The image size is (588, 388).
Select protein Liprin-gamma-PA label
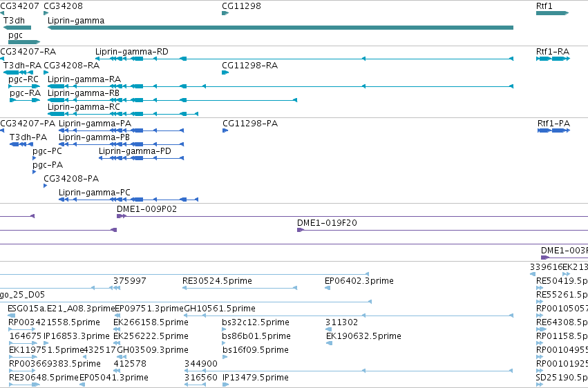pos(95,124)
